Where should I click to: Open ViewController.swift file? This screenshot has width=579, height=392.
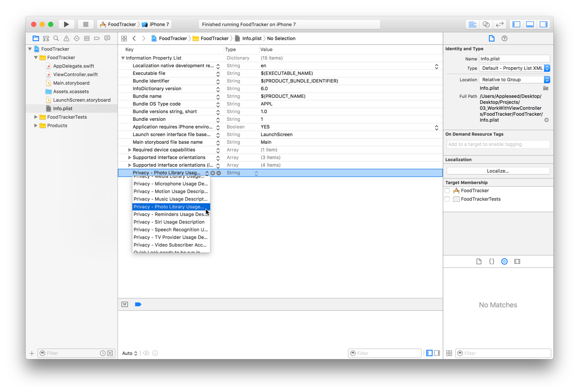tap(75, 74)
